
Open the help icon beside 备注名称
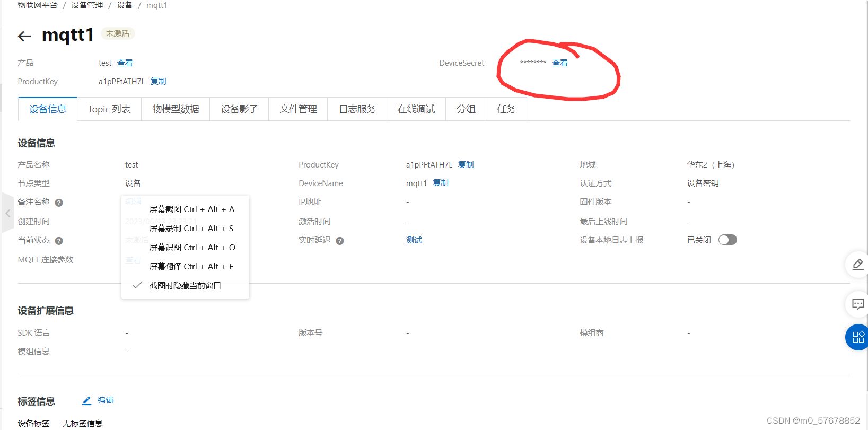59,203
